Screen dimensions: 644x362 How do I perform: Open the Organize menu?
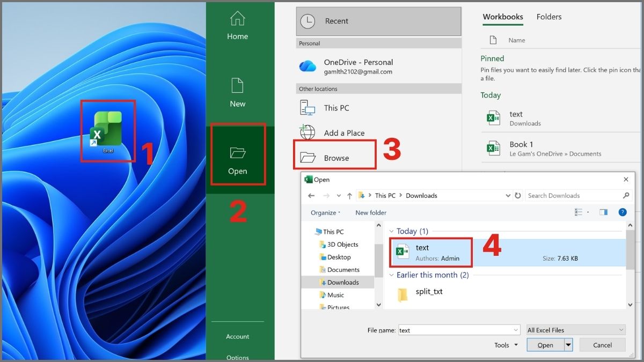[325, 213]
